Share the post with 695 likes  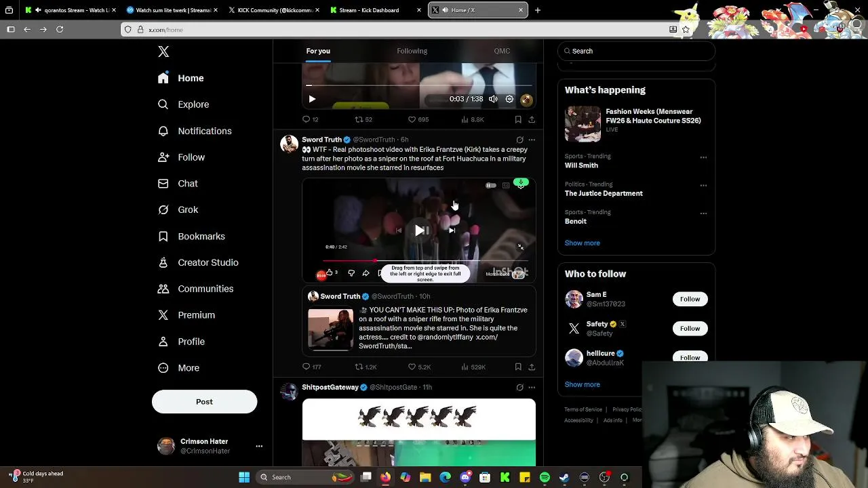click(x=532, y=119)
